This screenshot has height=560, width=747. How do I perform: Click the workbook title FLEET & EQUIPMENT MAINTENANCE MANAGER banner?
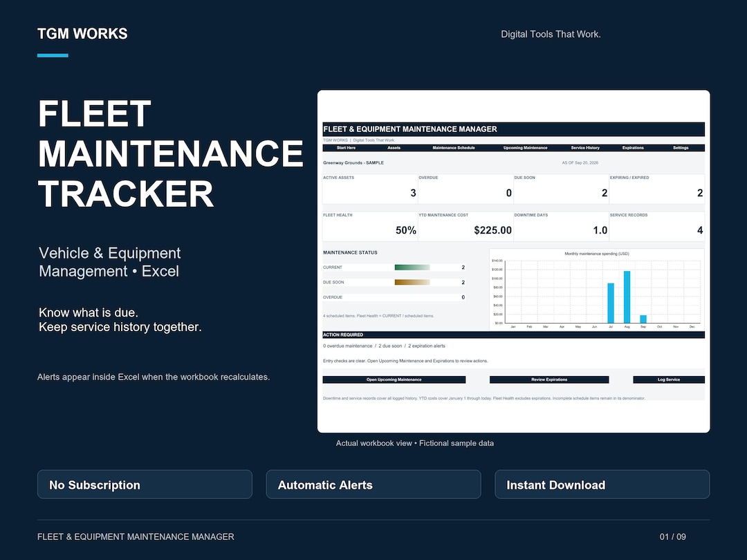coord(513,129)
